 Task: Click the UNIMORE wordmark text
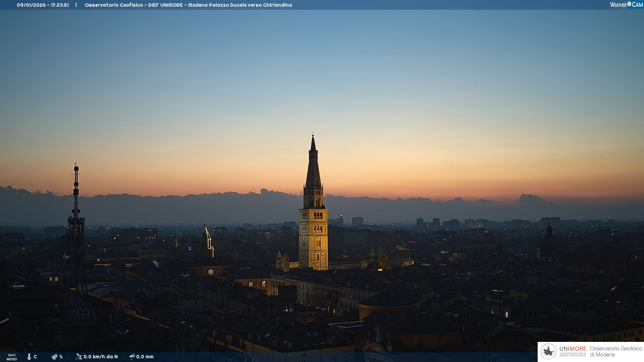pos(573,349)
